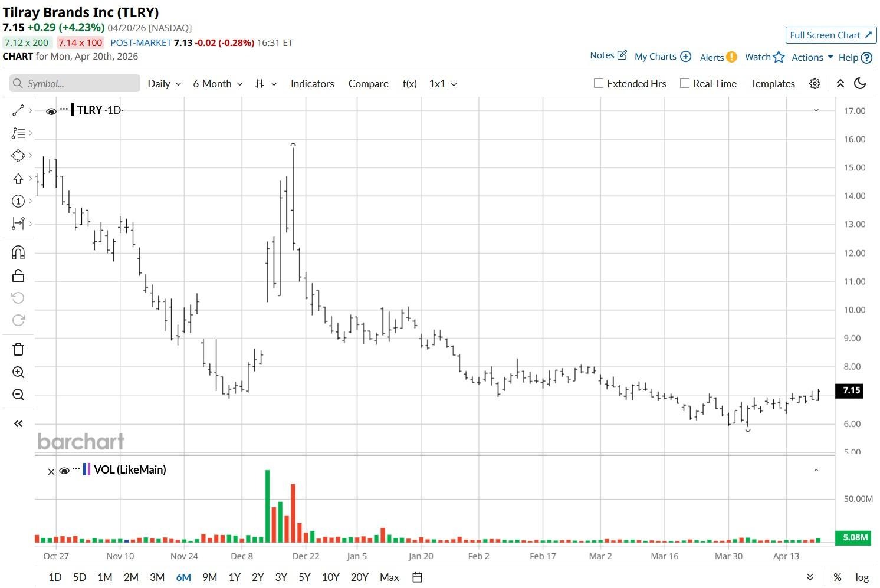Collapse the drawing tools sidebar

[x=18, y=423]
